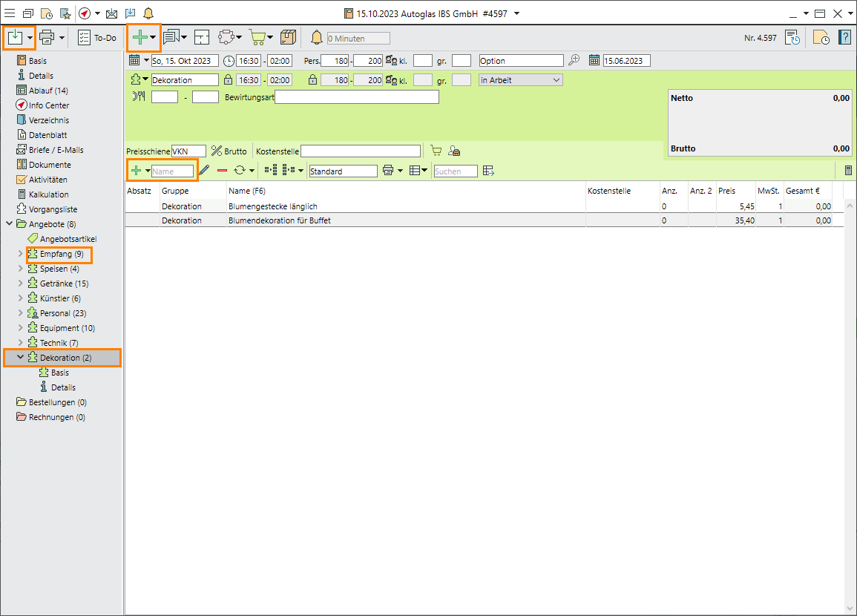Click the pencil edit item icon
Image resolution: width=857 pixels, height=616 pixels.
pos(205,171)
